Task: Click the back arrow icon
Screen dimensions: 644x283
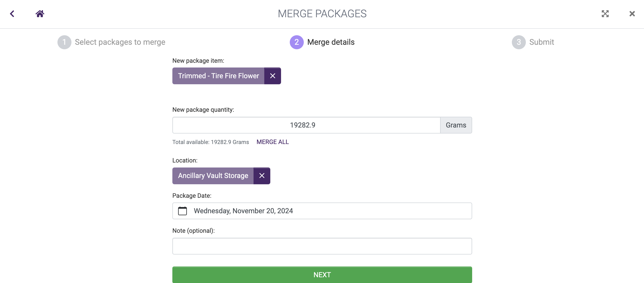Action: (x=12, y=13)
